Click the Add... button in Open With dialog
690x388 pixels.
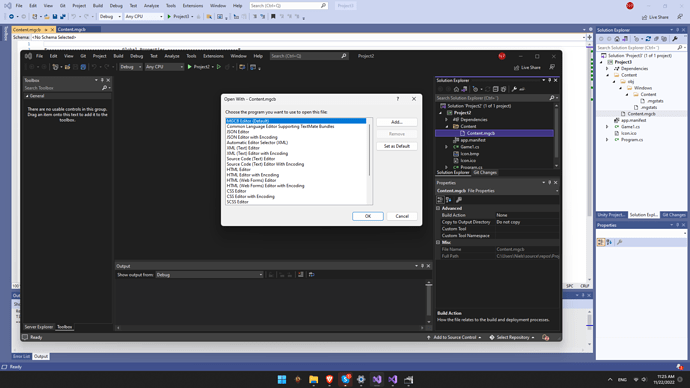[x=396, y=122]
